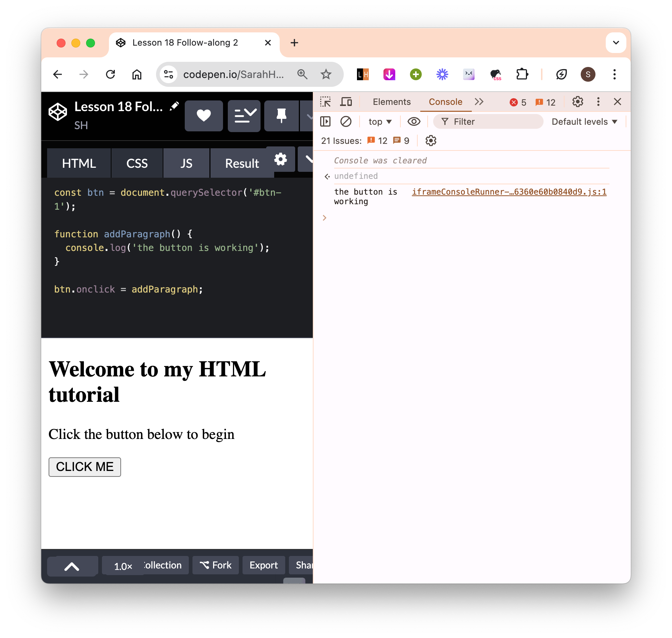Viewport: 672px width, 638px height.
Task: Go to the home page
Action: click(137, 75)
